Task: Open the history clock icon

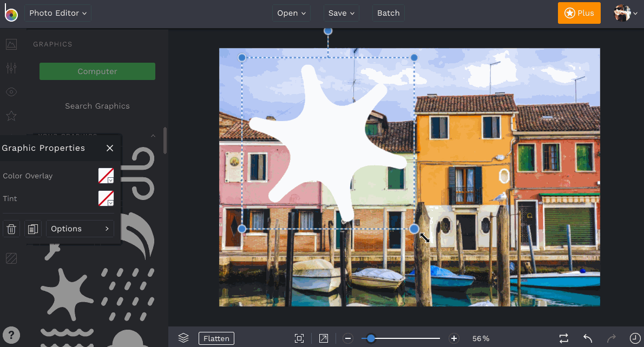Action: [x=635, y=338]
